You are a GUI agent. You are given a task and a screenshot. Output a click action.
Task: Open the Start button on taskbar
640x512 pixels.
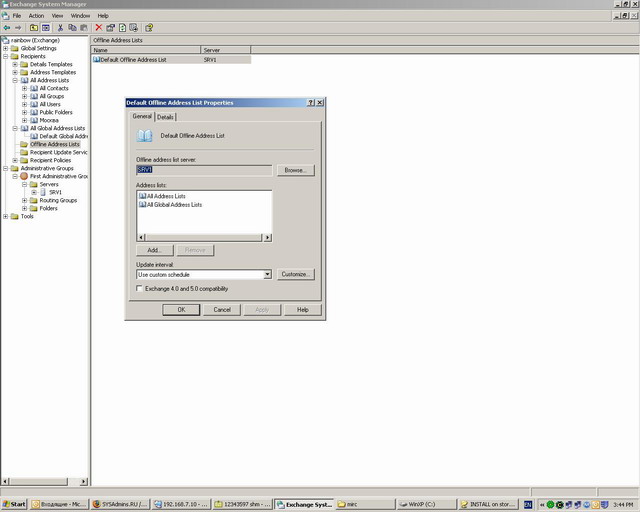(x=14, y=504)
